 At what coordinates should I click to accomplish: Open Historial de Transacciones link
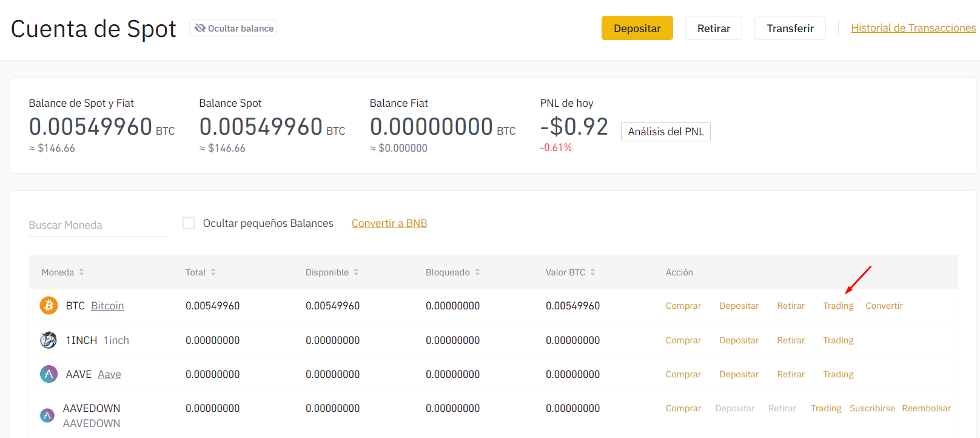pyautogui.click(x=913, y=28)
